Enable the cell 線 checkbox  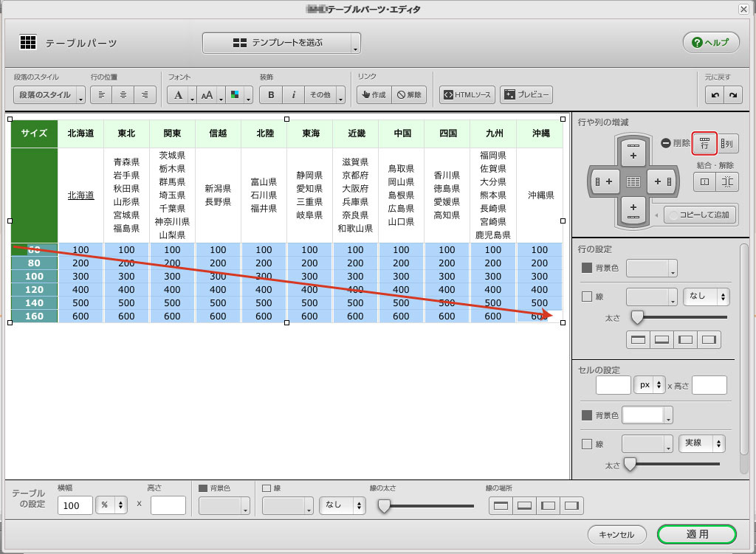pyautogui.click(x=587, y=443)
